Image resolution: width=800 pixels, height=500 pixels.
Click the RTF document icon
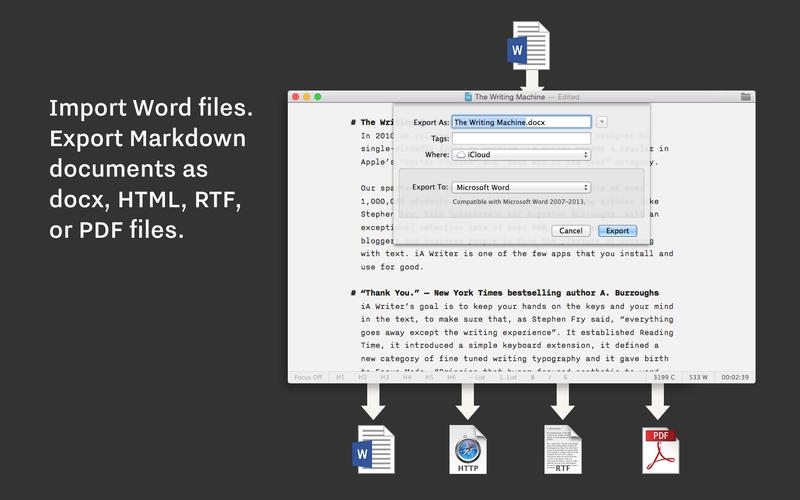click(563, 449)
